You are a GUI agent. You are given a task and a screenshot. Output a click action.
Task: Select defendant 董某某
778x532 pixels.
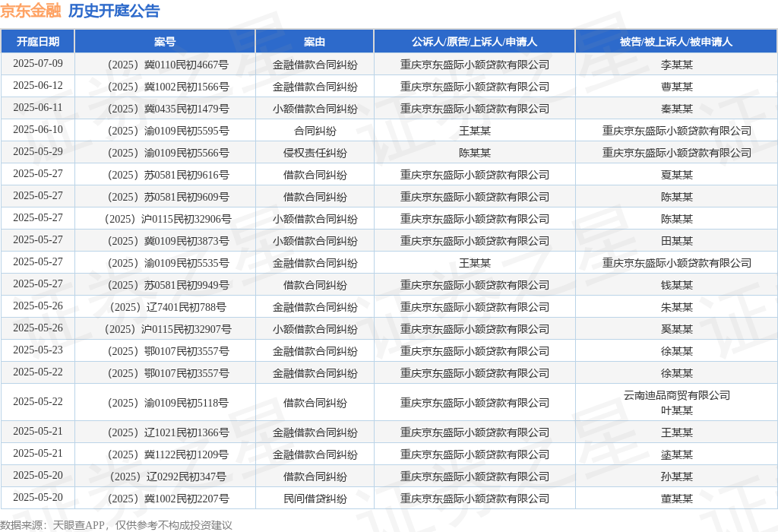tap(676, 499)
